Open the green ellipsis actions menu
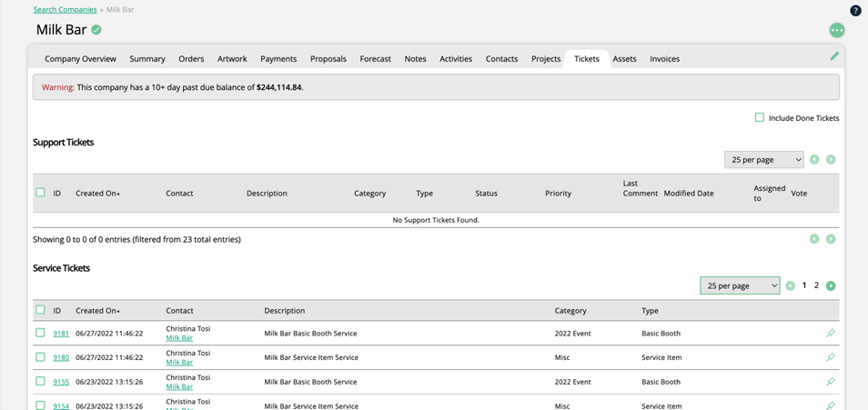 836,30
